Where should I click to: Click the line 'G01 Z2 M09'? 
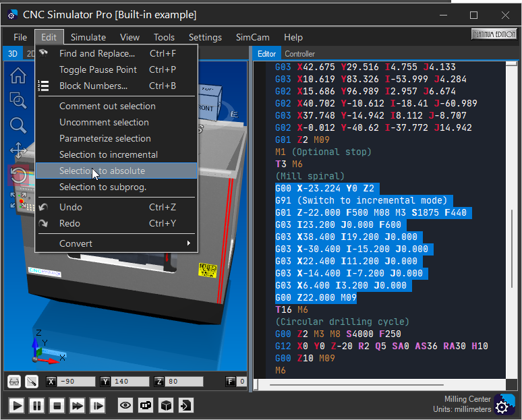tap(302, 140)
